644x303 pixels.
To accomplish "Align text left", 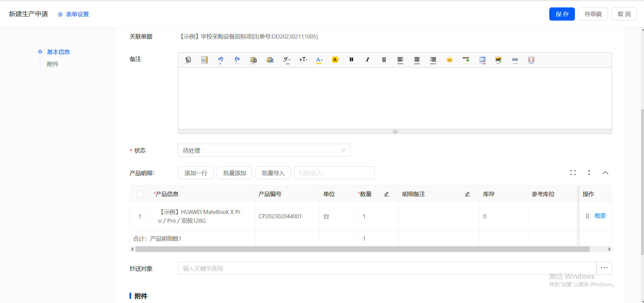I will [x=400, y=60].
